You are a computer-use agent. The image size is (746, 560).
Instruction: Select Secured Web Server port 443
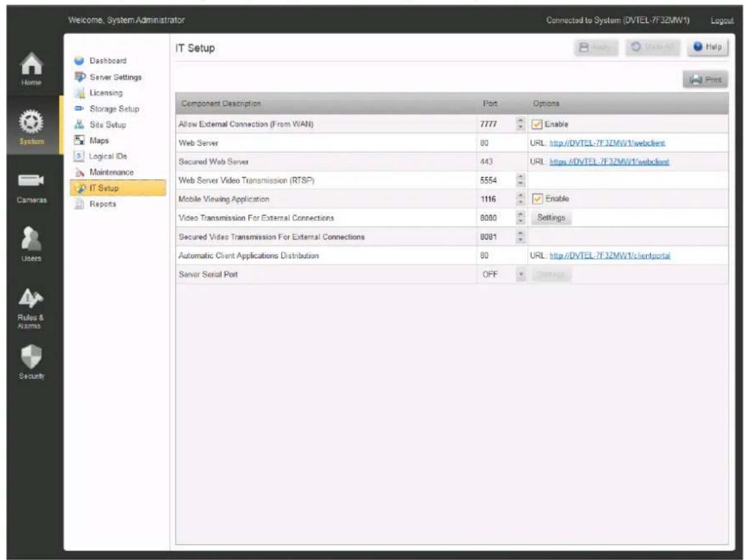click(486, 162)
